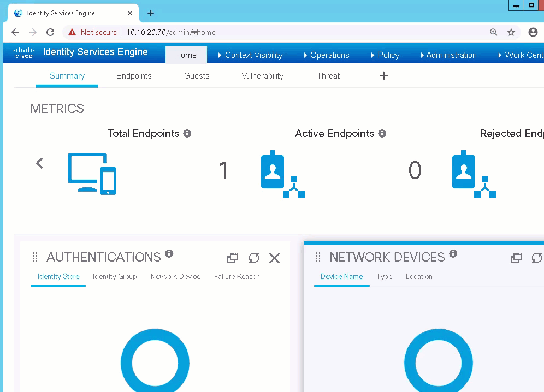Screen dimensions: 544x392
Task: Select Network Device tab in Authentications
Action: click(x=175, y=276)
